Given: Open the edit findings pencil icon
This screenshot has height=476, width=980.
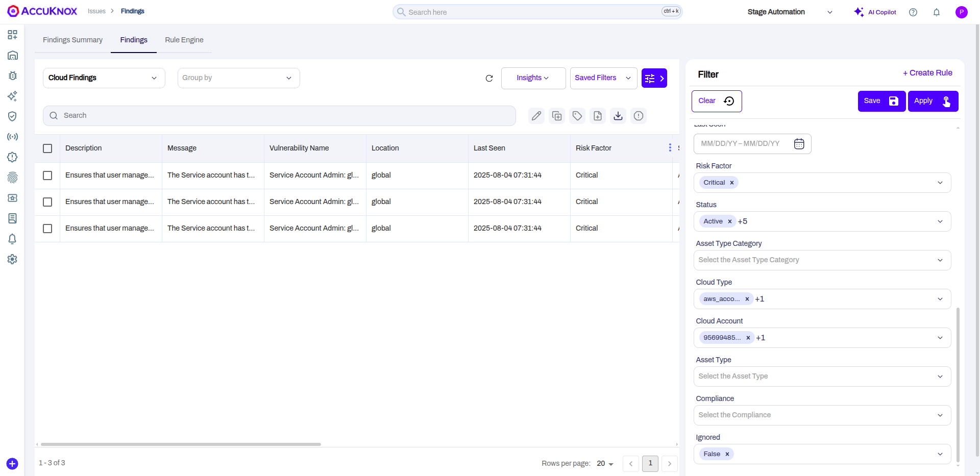Looking at the screenshot, I should [536, 116].
